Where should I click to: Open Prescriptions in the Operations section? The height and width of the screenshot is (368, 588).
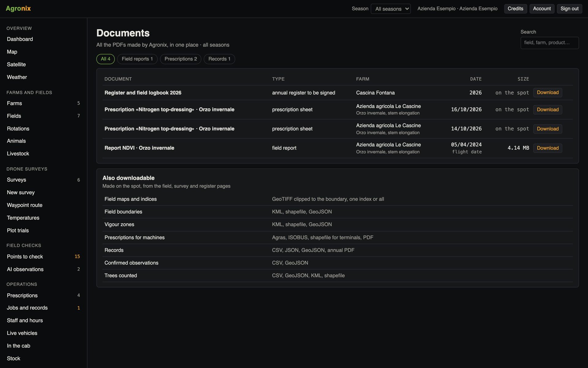[x=43, y=295]
